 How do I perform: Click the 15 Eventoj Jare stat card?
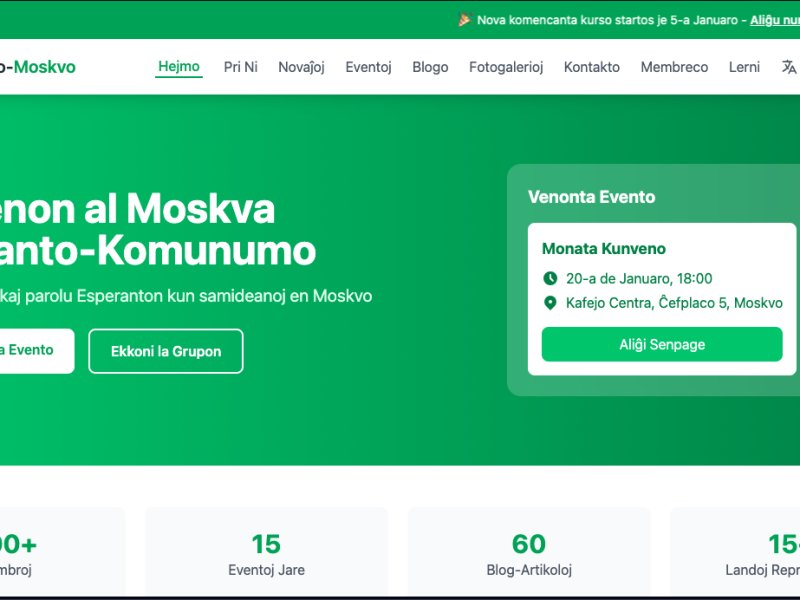point(266,552)
